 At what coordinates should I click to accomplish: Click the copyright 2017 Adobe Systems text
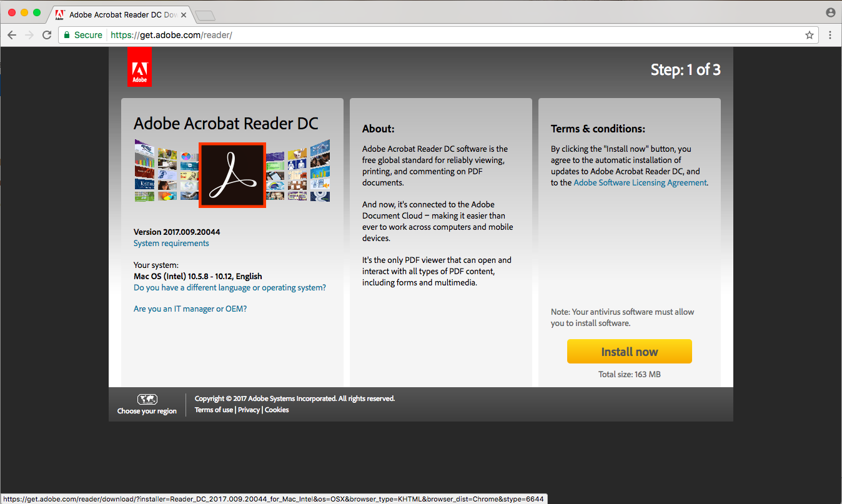click(295, 398)
